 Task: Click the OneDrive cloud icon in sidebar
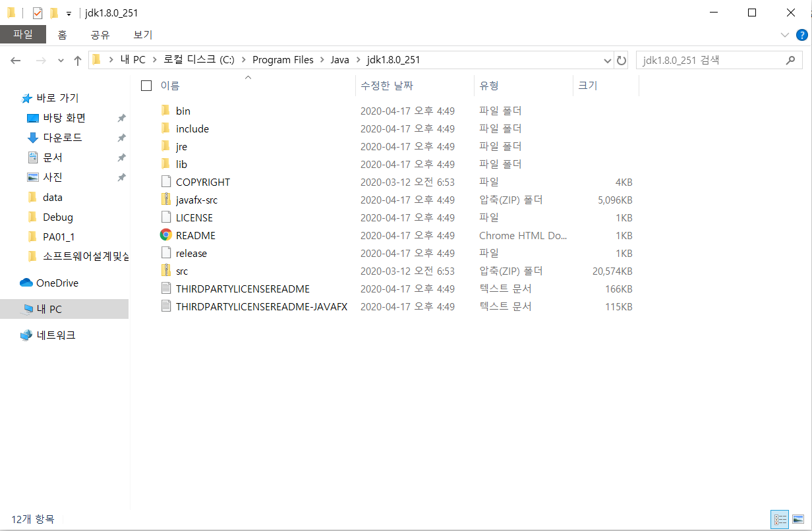(26, 283)
